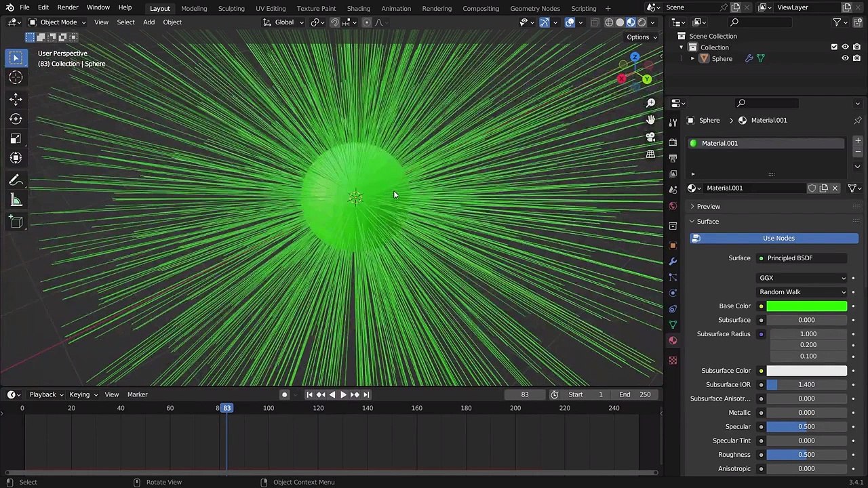
Task: Switch to rendered viewport shading
Action: pos(642,22)
